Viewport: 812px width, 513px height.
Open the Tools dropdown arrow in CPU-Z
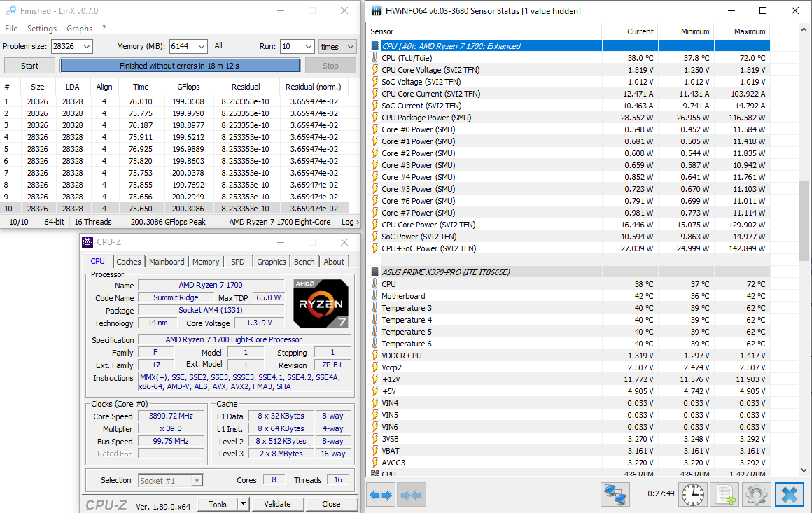click(x=243, y=504)
